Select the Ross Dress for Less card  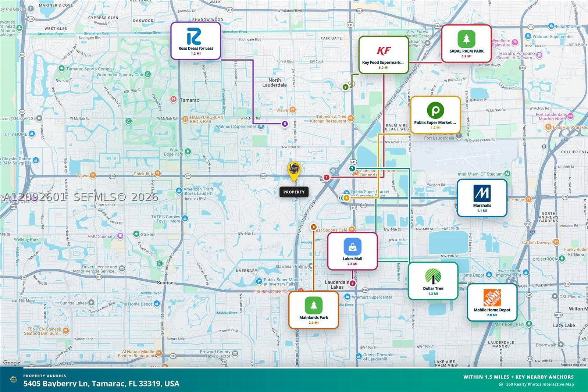click(196, 41)
